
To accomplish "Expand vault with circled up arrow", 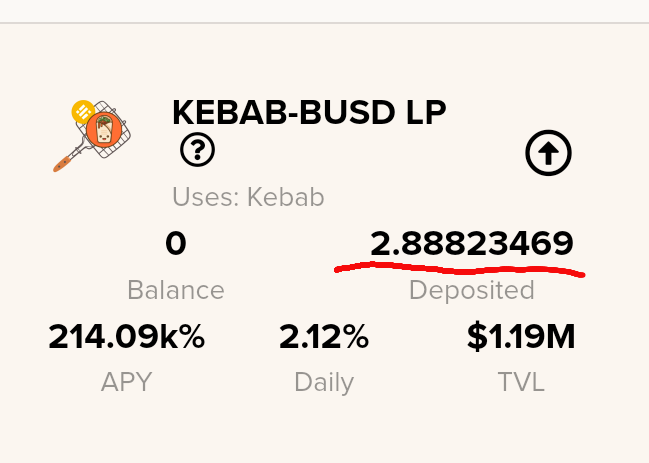I will [x=548, y=153].
